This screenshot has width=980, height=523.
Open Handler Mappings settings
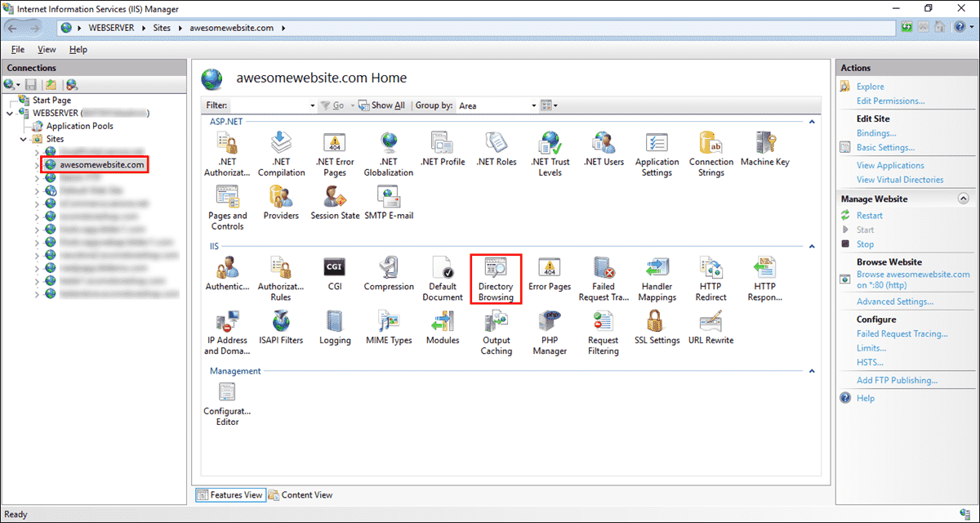click(657, 278)
